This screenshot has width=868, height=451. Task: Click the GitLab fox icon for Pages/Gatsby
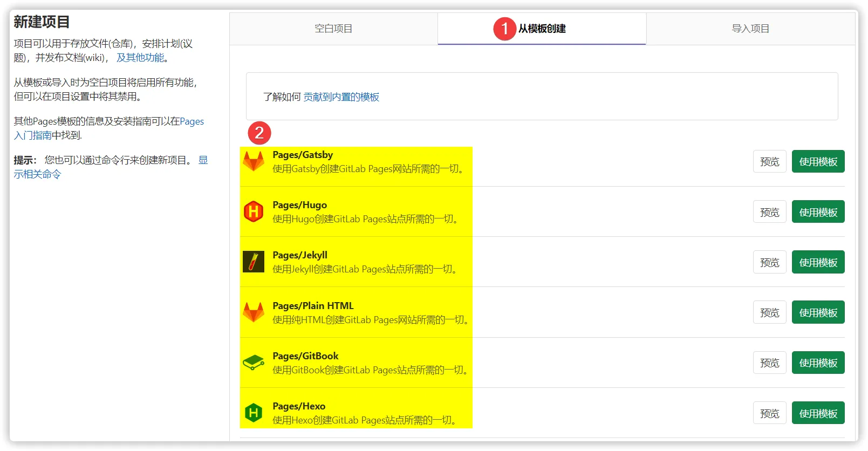pyautogui.click(x=254, y=161)
